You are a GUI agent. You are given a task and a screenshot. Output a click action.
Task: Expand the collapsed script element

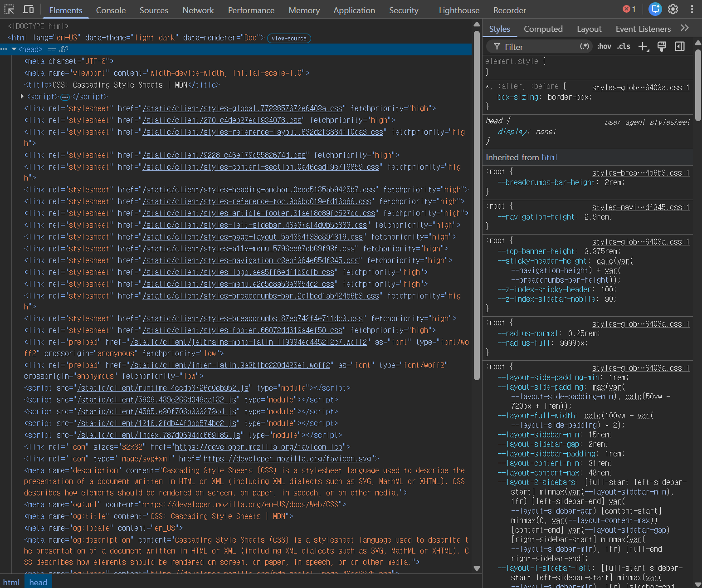[x=22, y=96]
